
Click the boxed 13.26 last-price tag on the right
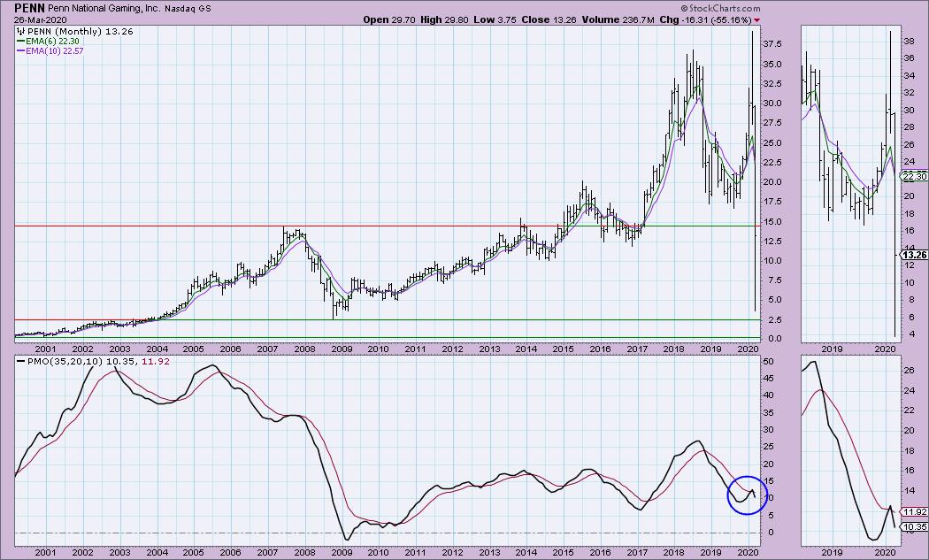(x=914, y=255)
